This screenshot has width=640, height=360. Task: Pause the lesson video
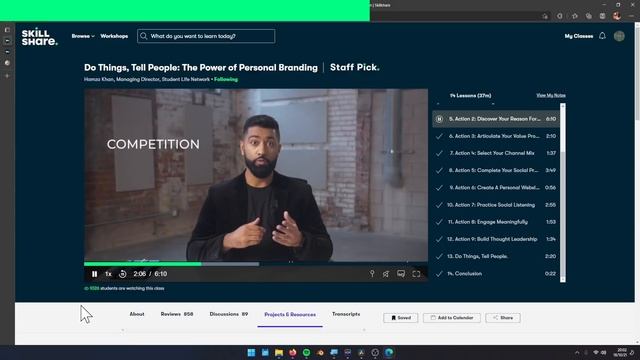94,274
